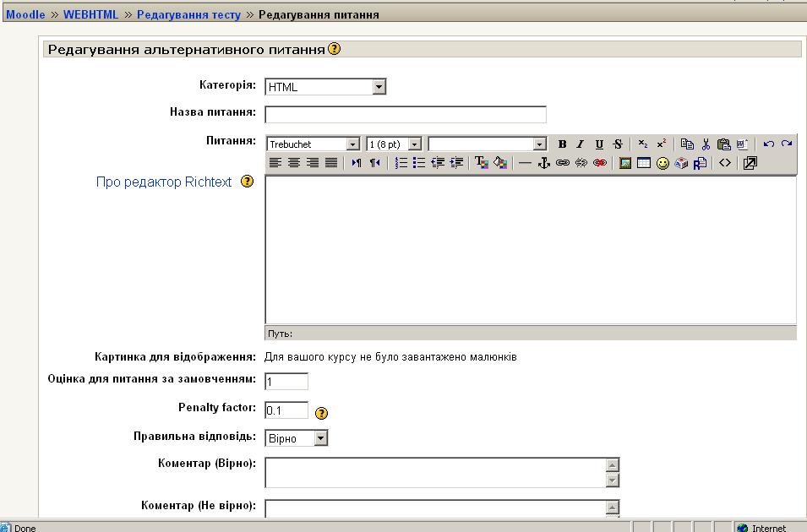807x532 pixels.
Task: Click the Copy icon in editor toolbar
Action: pyautogui.click(x=687, y=144)
